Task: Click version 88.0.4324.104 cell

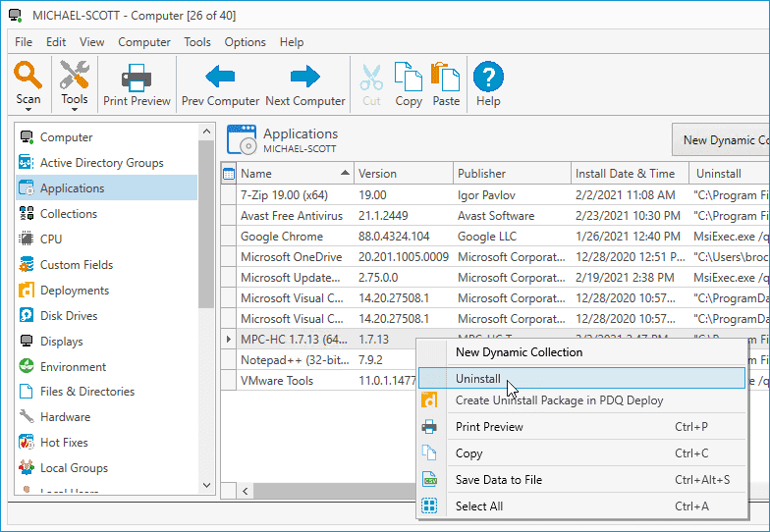Action: 394,236
